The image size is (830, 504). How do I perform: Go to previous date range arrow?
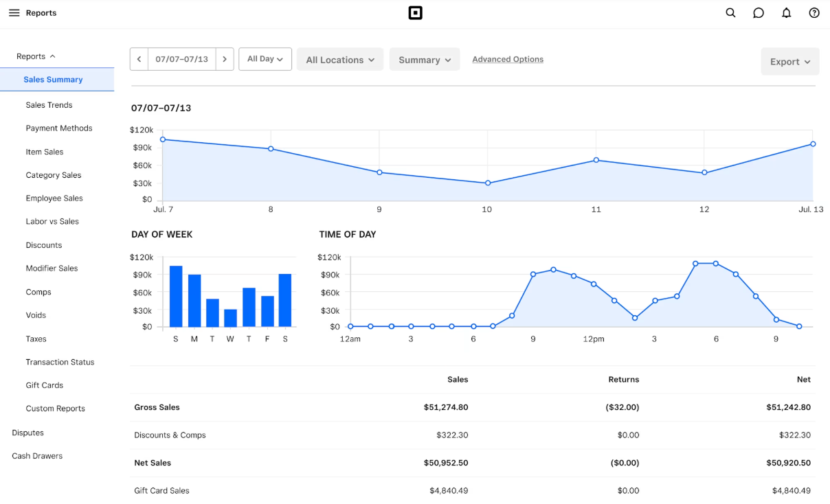139,59
